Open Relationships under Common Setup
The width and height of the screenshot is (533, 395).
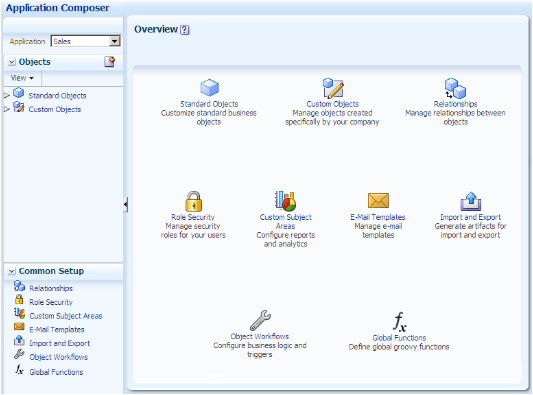pyautogui.click(x=51, y=289)
